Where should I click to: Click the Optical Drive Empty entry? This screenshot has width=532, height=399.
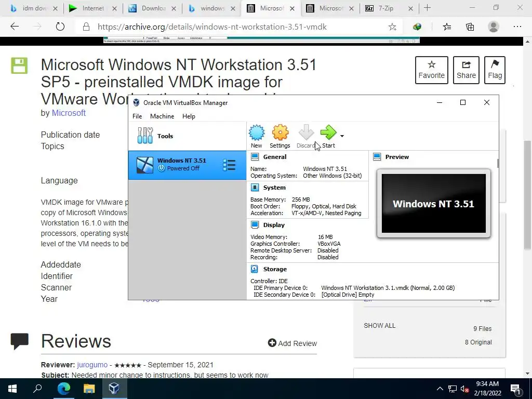tap(348, 295)
